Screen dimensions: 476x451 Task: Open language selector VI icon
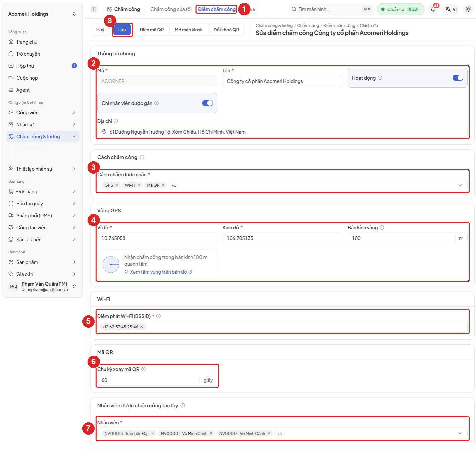pos(451,9)
